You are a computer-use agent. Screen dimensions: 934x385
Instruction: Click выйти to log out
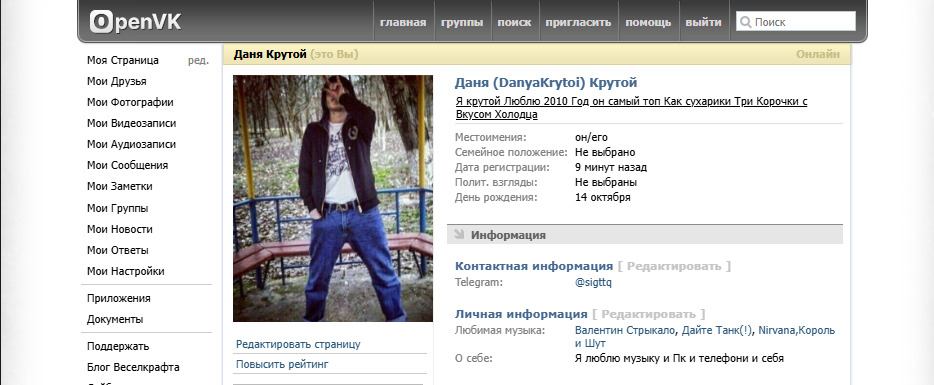click(x=703, y=22)
